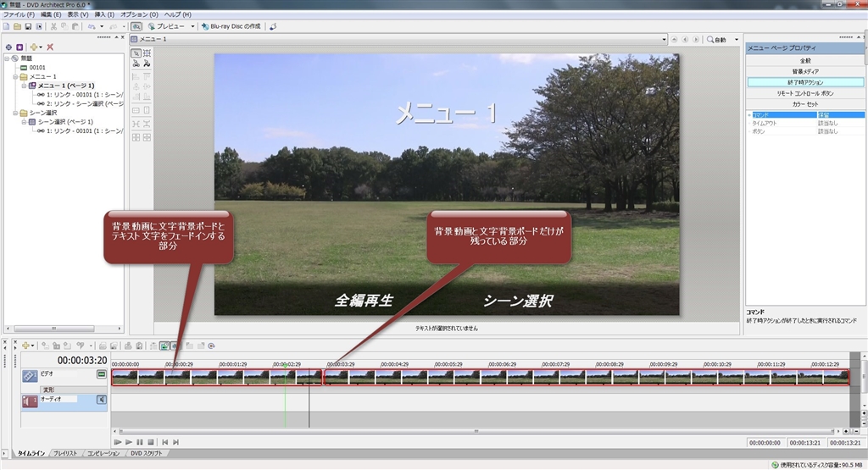Open the ヘルプ (H) menu
Image resolution: width=868 pixels, height=470 pixels.
tap(178, 14)
